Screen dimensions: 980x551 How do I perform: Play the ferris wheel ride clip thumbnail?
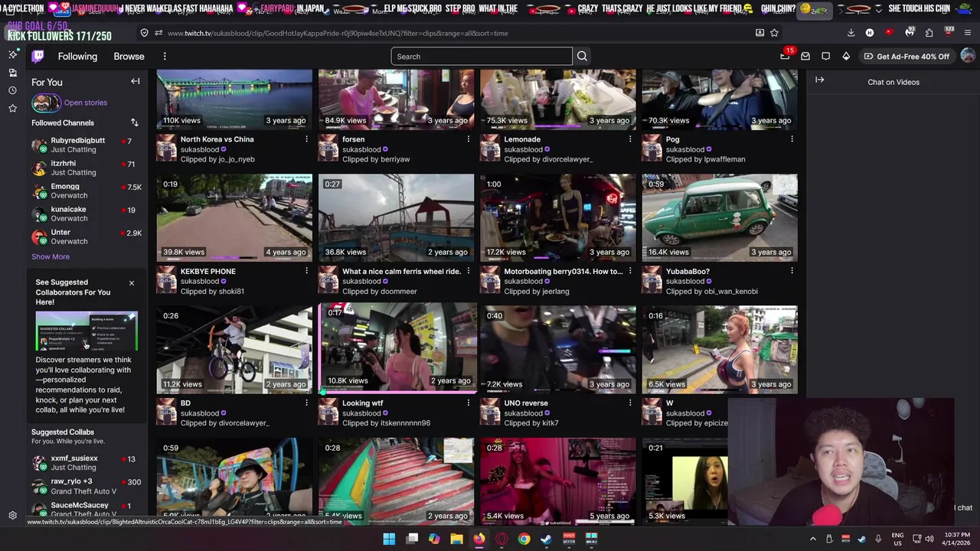coord(396,217)
